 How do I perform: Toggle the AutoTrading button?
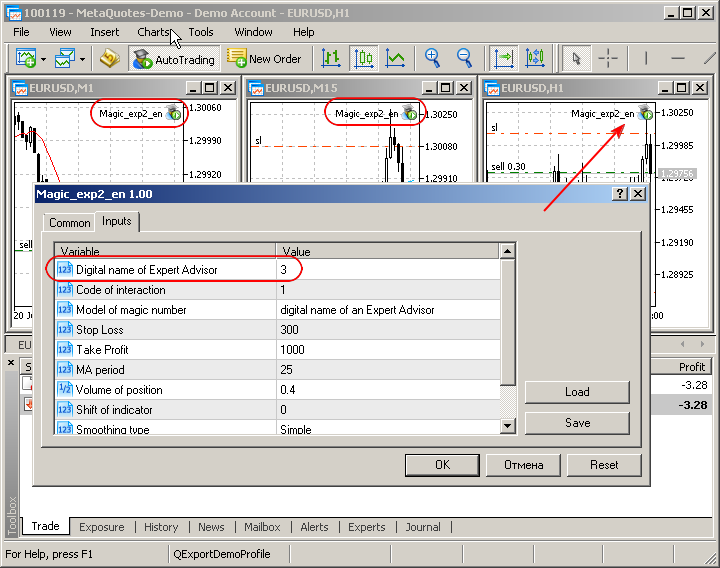(x=174, y=59)
